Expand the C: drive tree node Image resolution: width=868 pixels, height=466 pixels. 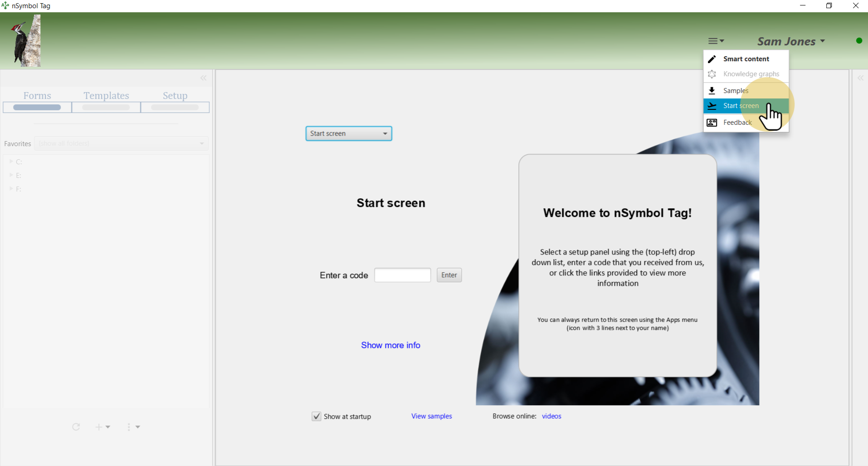click(11, 162)
